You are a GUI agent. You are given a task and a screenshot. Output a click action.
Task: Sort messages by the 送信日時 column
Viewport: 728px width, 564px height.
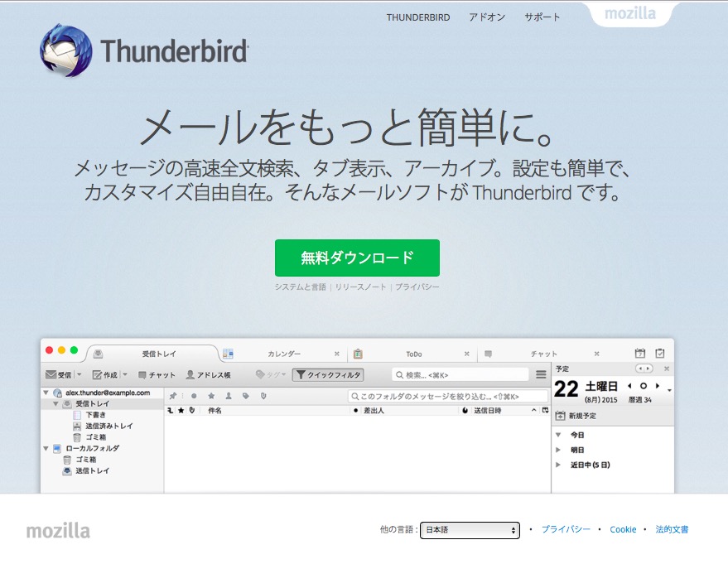[x=488, y=410]
